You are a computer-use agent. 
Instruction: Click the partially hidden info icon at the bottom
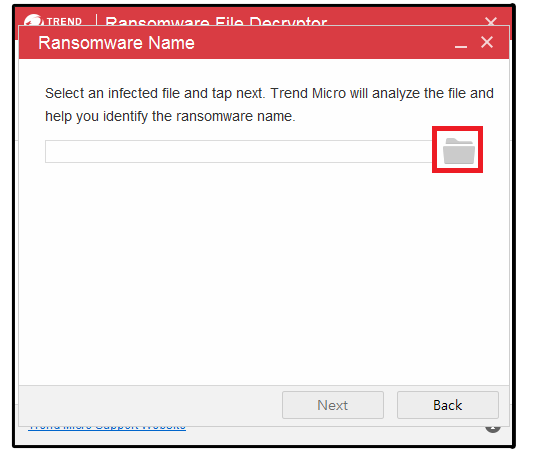point(493,429)
